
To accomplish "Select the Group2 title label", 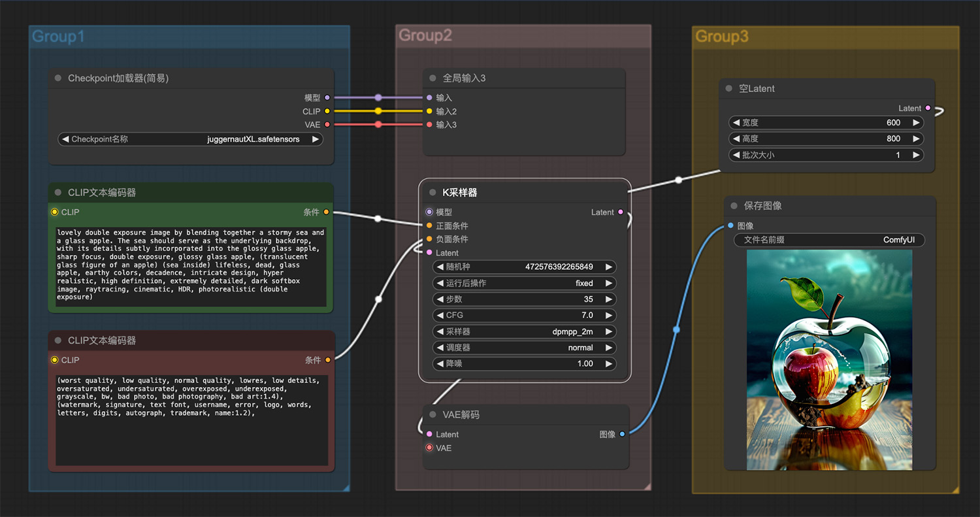I will point(425,35).
